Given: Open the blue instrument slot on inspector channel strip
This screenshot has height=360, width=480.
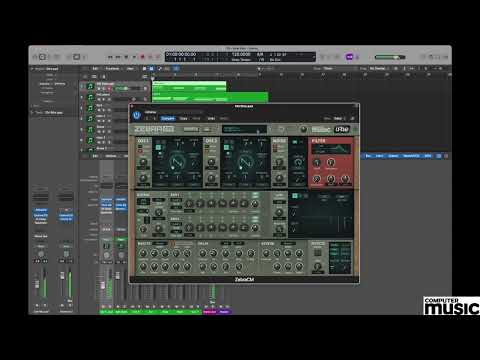Looking at the screenshot, I should [41, 210].
